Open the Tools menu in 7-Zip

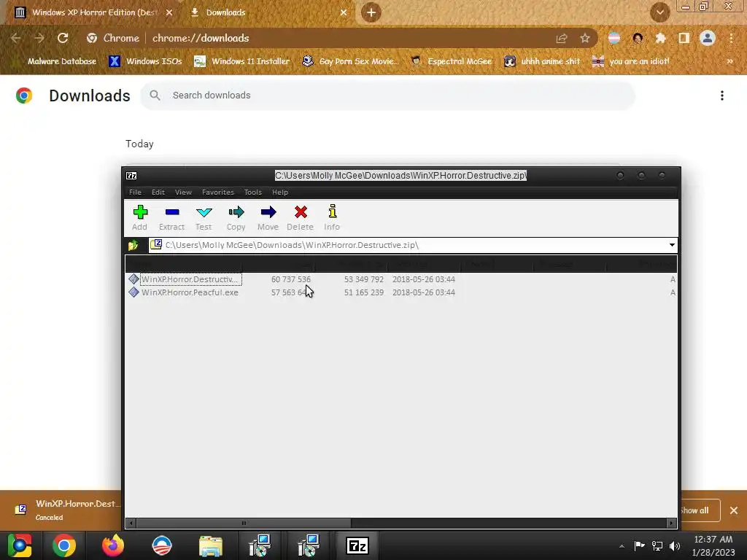tap(252, 192)
